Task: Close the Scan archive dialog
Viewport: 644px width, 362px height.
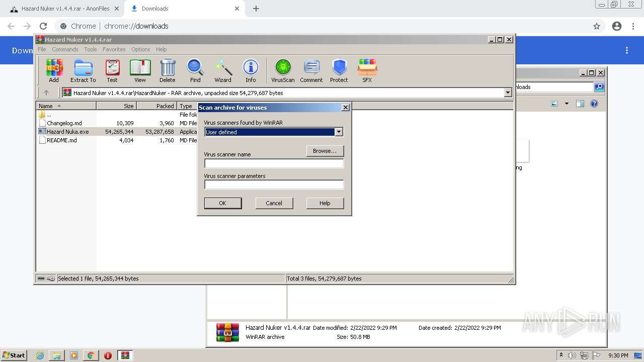Action: click(345, 107)
